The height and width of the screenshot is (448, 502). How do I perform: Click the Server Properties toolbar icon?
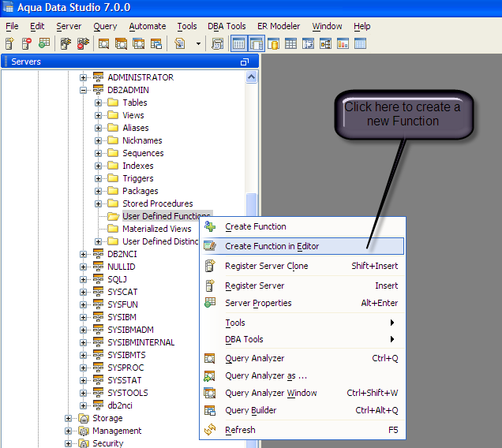pos(44,43)
